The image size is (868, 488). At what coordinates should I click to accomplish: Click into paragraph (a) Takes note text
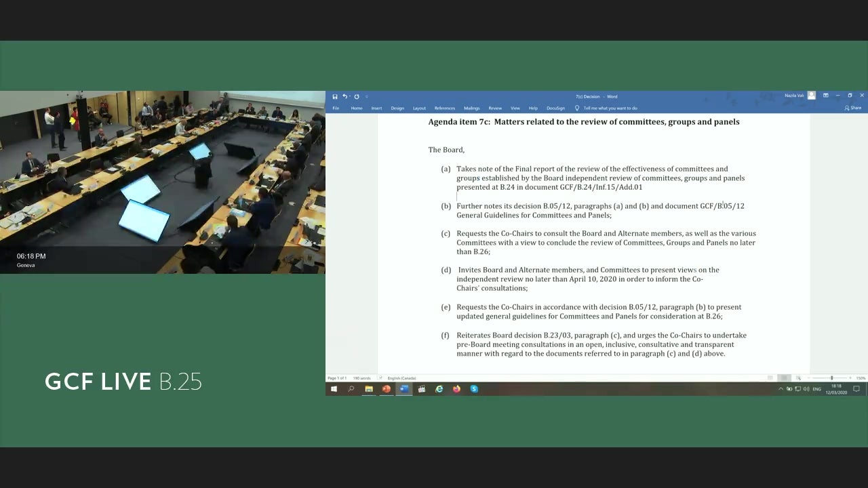tap(600, 178)
